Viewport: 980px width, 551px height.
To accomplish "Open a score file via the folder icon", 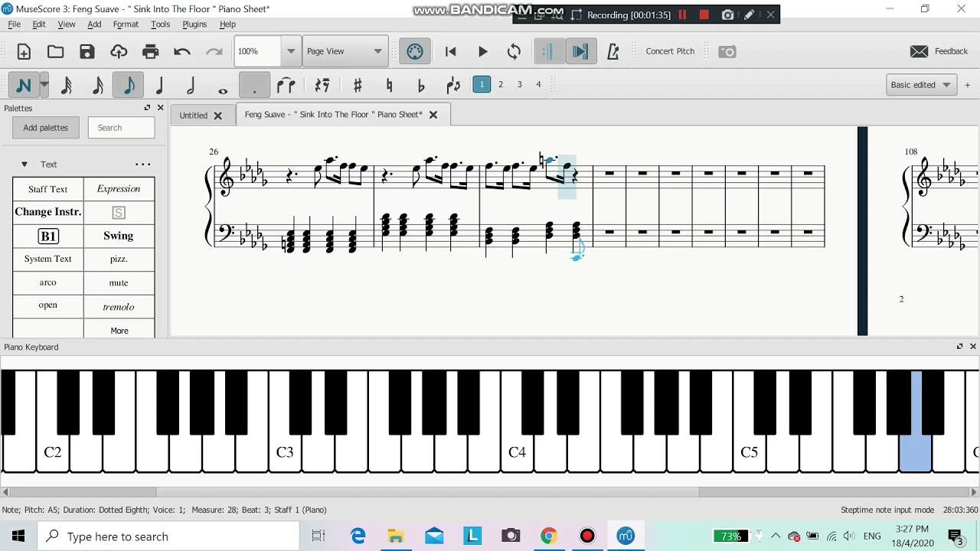I will pyautogui.click(x=55, y=52).
